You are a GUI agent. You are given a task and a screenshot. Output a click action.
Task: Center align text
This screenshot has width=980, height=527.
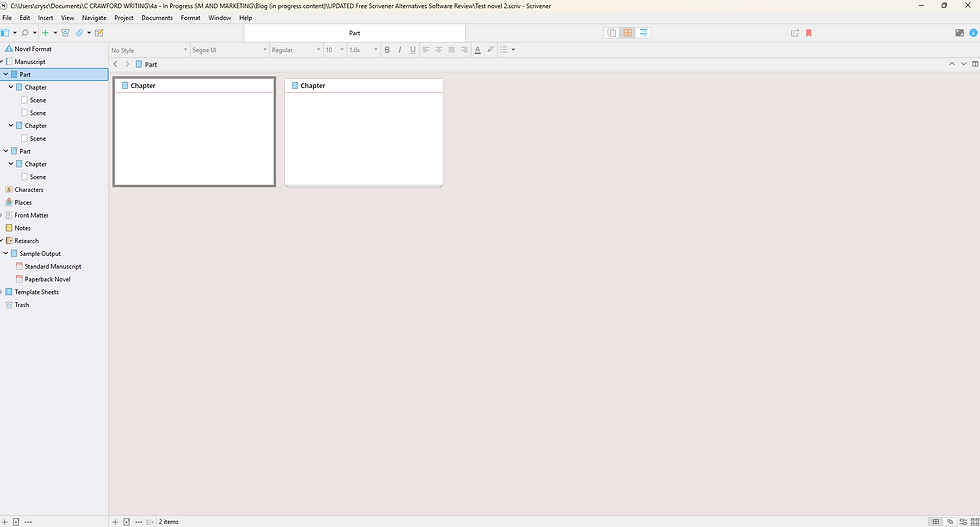click(x=439, y=49)
